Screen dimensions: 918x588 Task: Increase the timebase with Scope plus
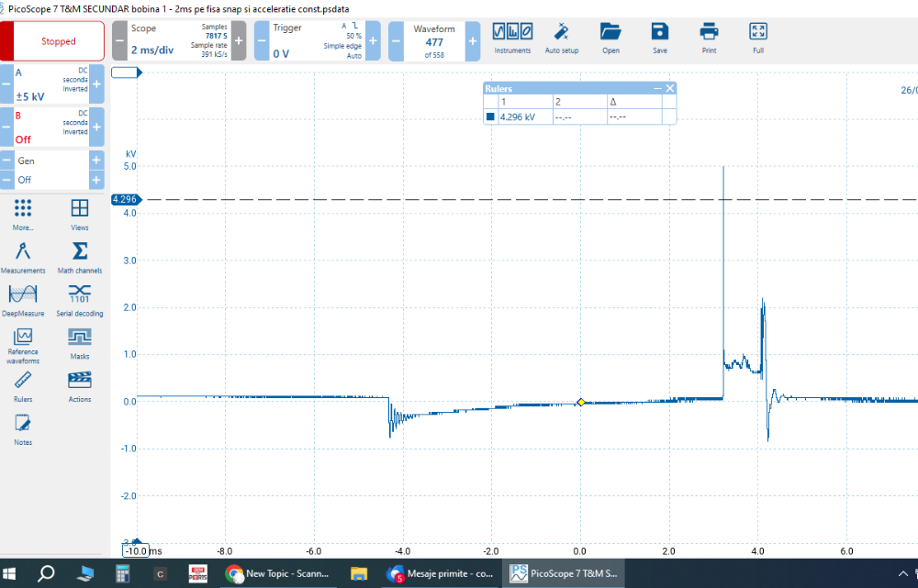(x=239, y=41)
